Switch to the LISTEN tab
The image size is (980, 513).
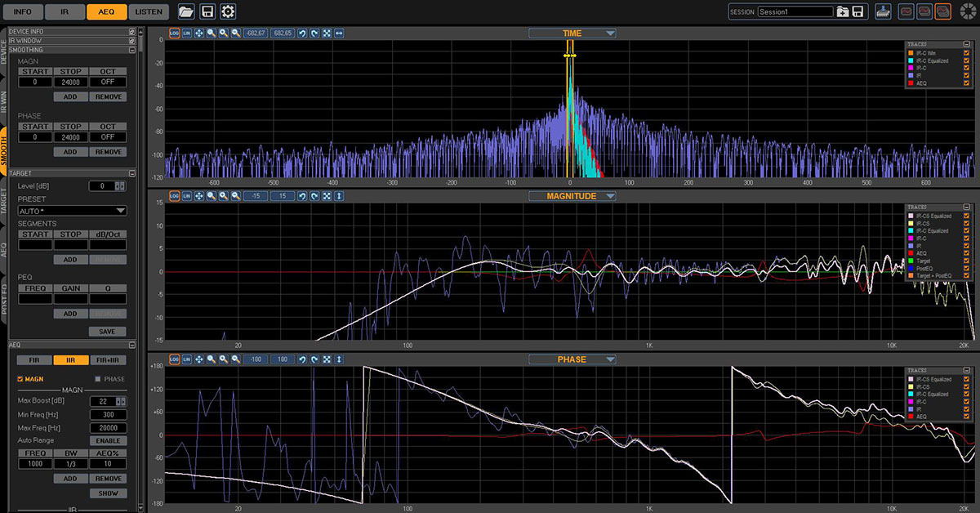(x=149, y=11)
